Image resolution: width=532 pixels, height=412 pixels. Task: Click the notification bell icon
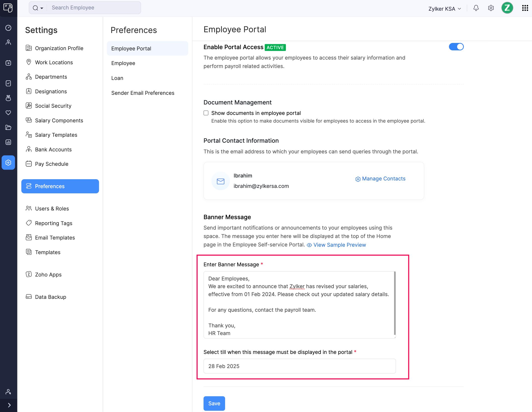click(x=476, y=8)
